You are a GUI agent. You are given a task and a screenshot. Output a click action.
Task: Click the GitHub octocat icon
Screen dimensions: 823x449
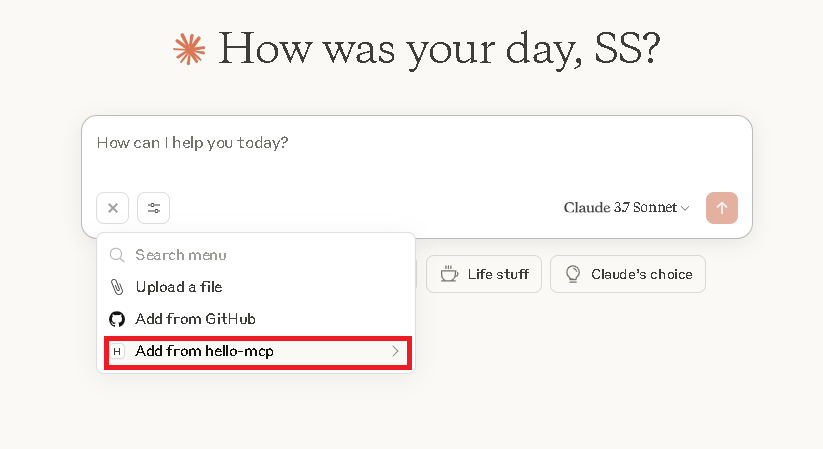point(117,319)
